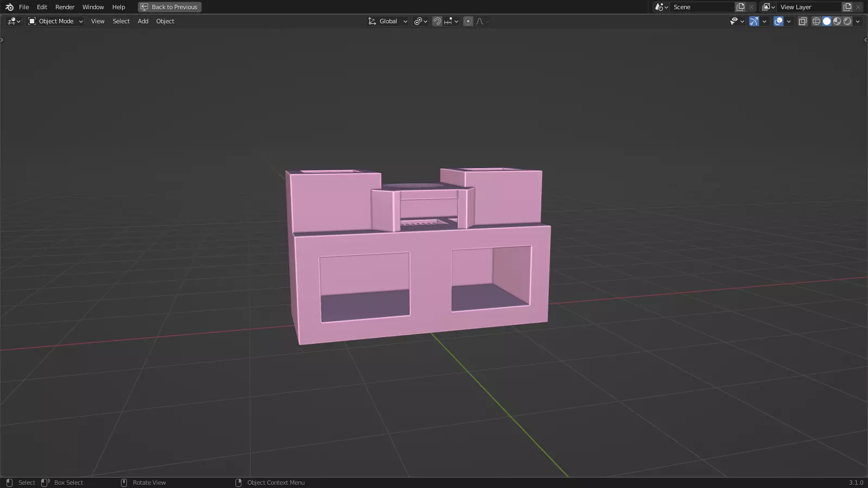
Task: Click the Object Context Menu status hint
Action: pos(276,483)
